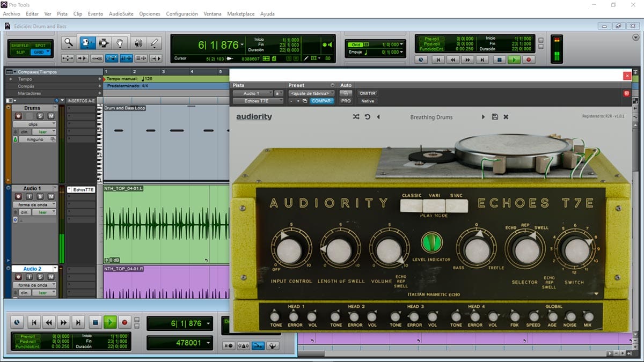Click Stop in floating Transport window

click(x=95, y=322)
